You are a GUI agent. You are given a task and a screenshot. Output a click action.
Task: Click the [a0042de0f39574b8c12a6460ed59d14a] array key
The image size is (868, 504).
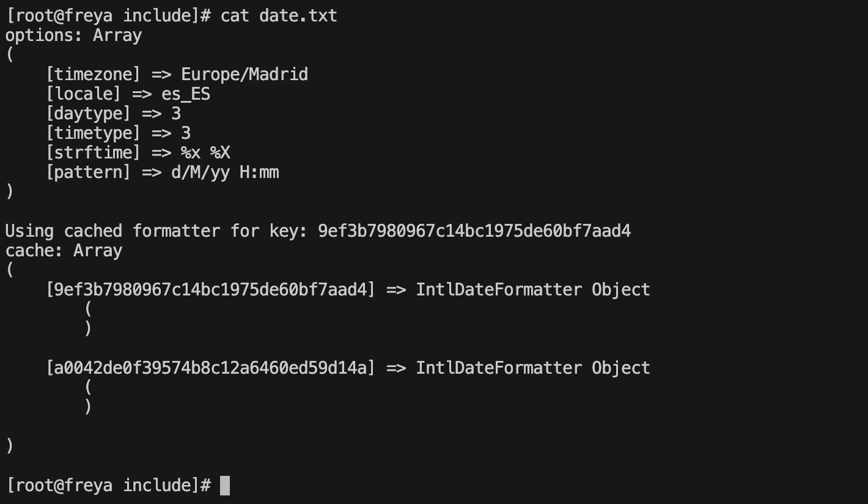click(x=210, y=368)
